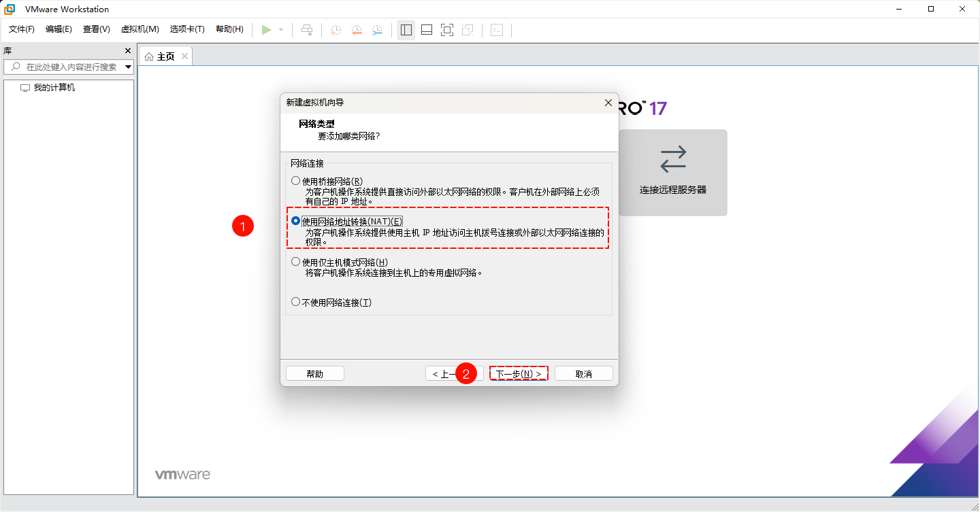Viewport: 980px width, 512px height.
Task: Expand the search box filter options
Action: pos(128,67)
